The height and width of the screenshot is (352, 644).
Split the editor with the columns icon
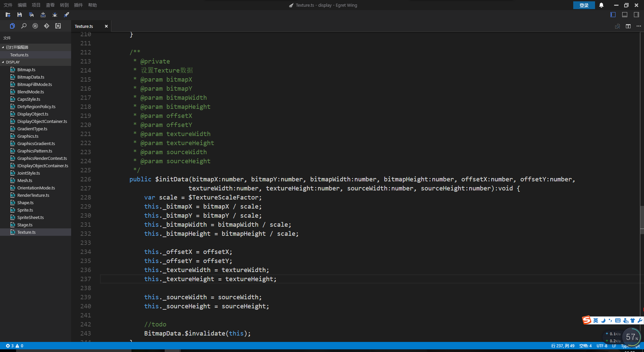628,26
